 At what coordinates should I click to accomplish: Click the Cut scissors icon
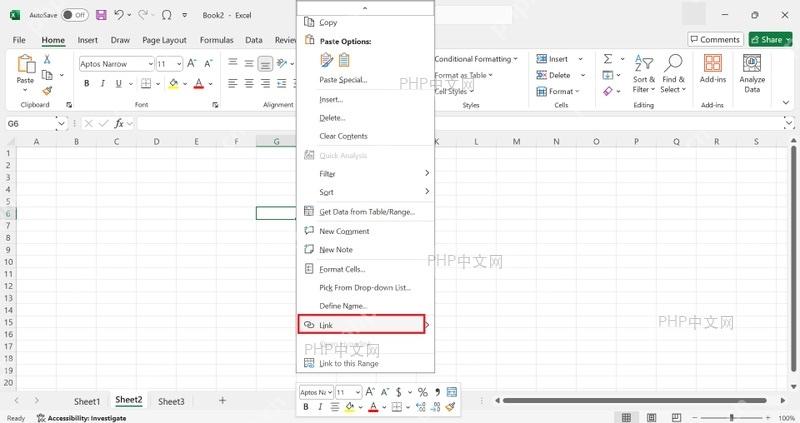(47, 59)
